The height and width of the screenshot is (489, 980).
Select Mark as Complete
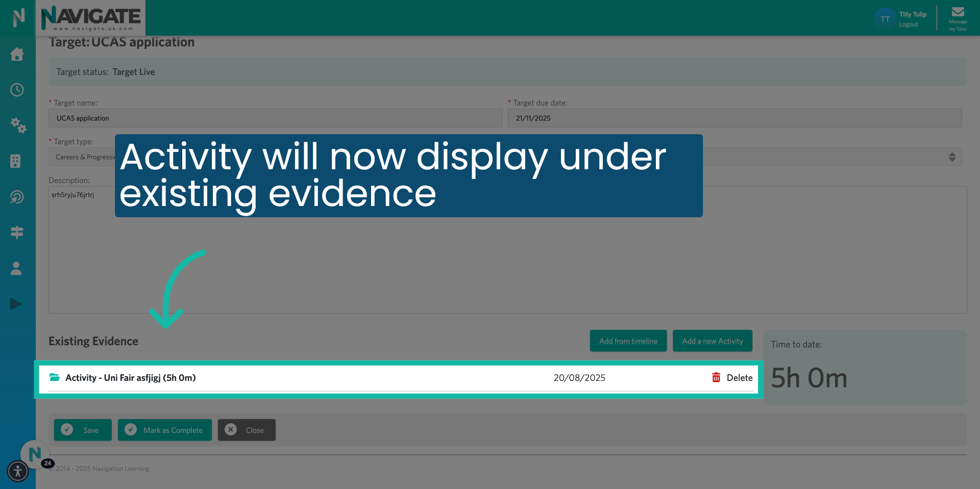point(164,430)
